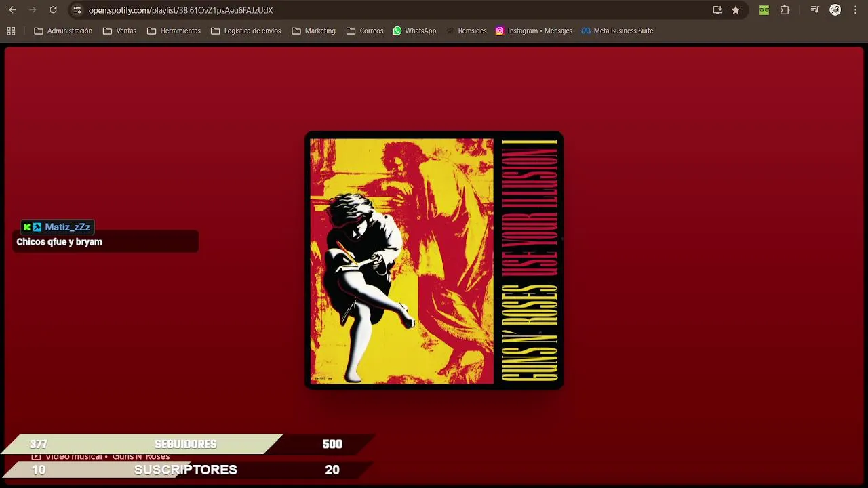The image size is (868, 488).
Task: Open the WhatsApp bookmark
Action: (414, 30)
